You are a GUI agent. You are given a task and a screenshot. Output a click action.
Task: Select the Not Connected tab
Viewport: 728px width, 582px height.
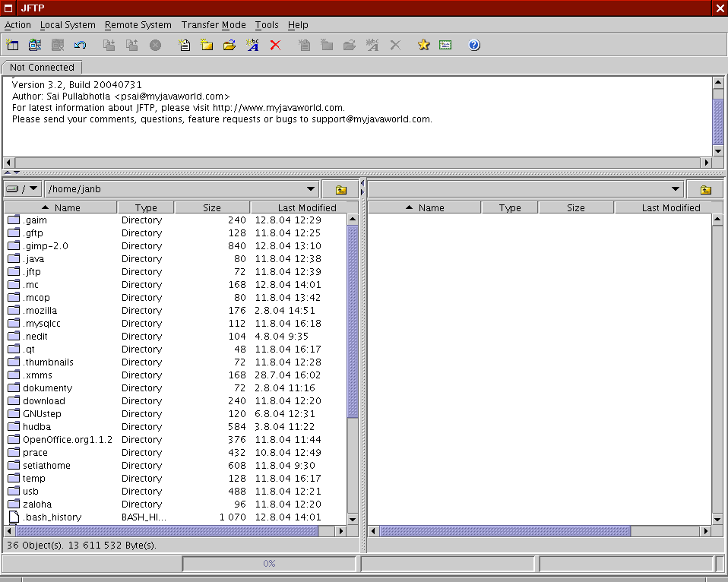click(42, 68)
